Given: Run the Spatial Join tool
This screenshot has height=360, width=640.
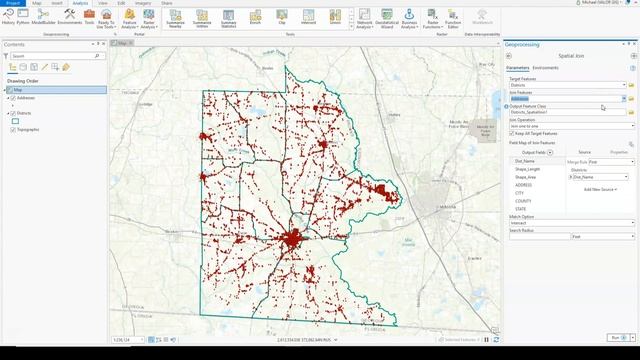Looking at the screenshot, I should click(618, 338).
